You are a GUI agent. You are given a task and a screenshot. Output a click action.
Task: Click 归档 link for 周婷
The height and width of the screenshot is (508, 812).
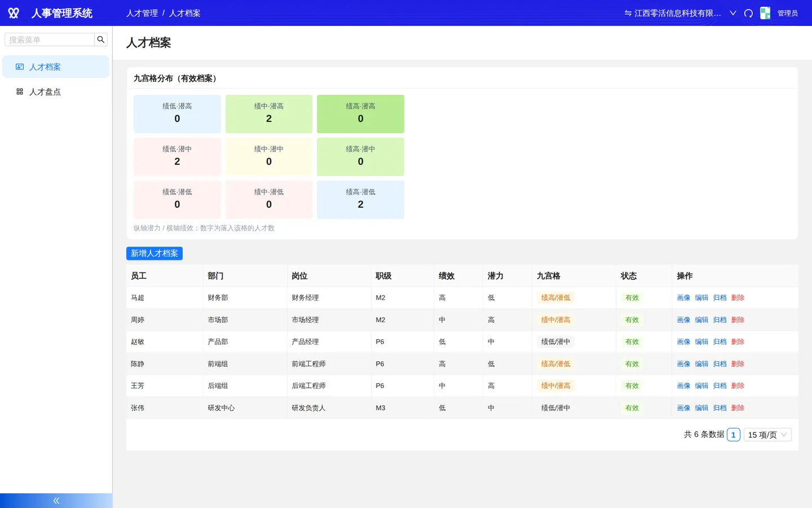720,320
